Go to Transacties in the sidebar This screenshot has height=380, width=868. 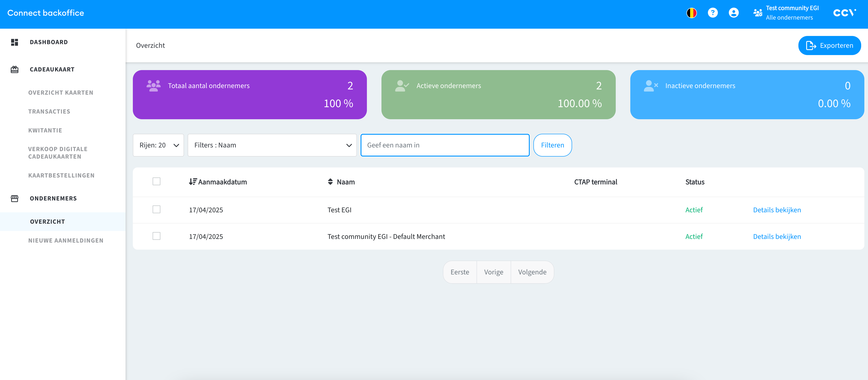tap(49, 111)
